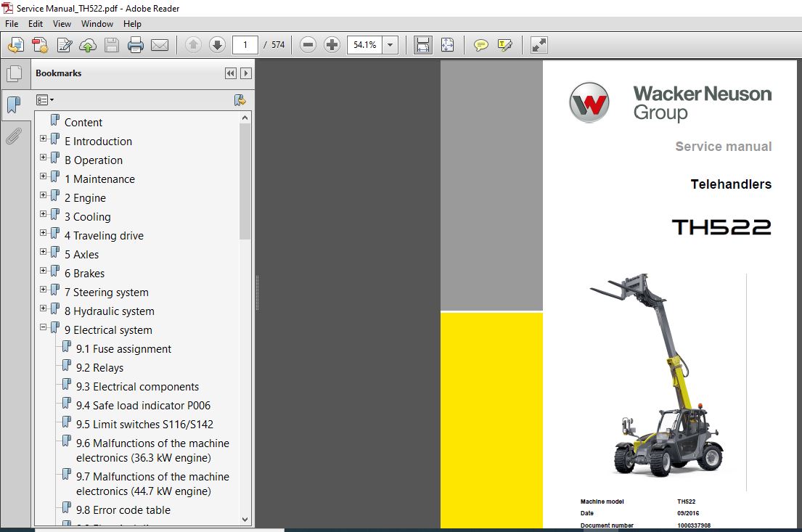Open 9.6 Malfunctions (36.3 kW engine) bookmark
Screen dimensions: 802x532
point(152,451)
